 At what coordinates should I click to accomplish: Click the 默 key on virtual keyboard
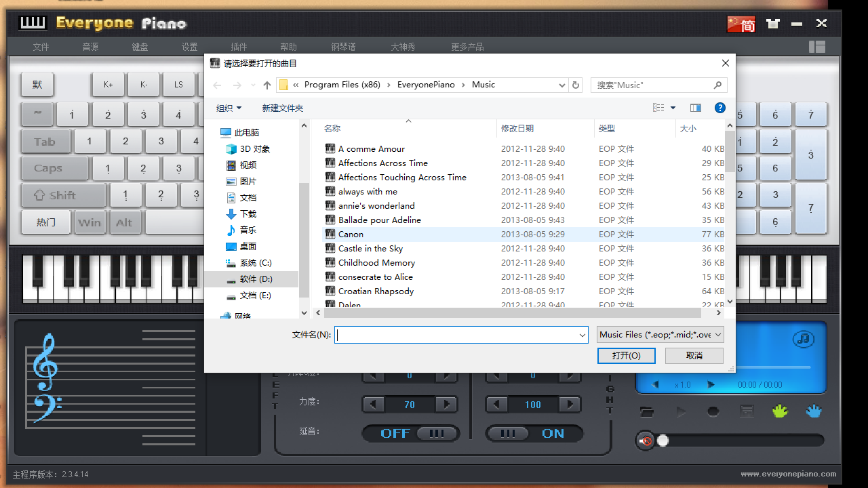[x=37, y=85]
